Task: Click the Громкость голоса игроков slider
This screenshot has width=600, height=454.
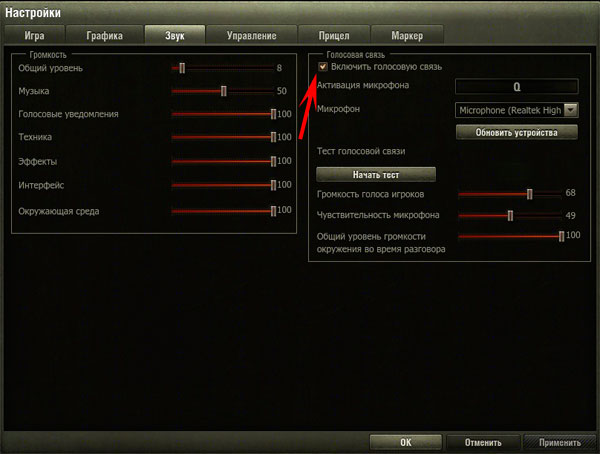Action: (x=508, y=193)
